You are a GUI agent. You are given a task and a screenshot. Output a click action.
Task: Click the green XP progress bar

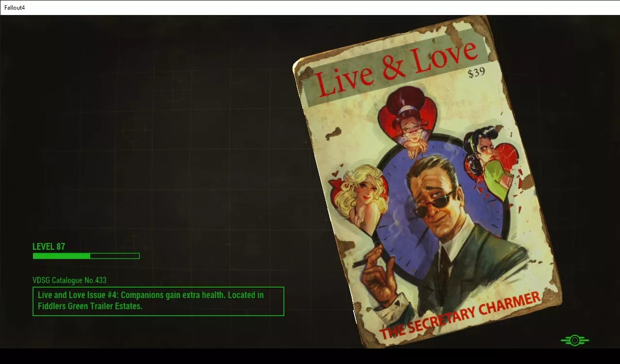coord(62,256)
